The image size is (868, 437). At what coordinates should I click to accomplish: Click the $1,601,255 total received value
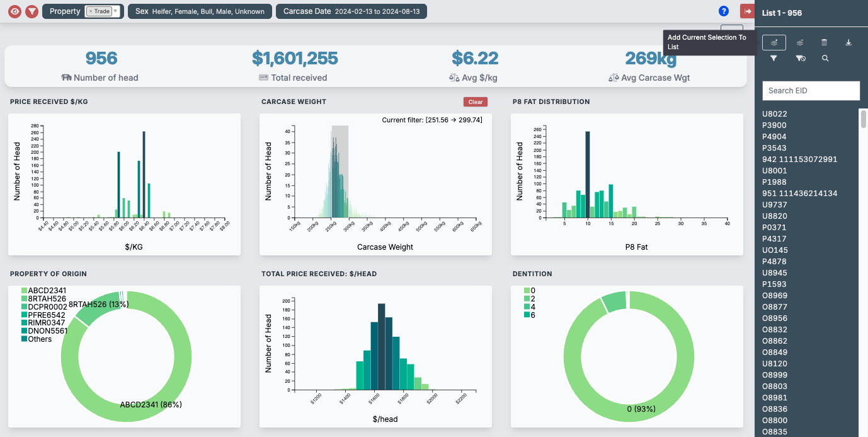pyautogui.click(x=295, y=59)
